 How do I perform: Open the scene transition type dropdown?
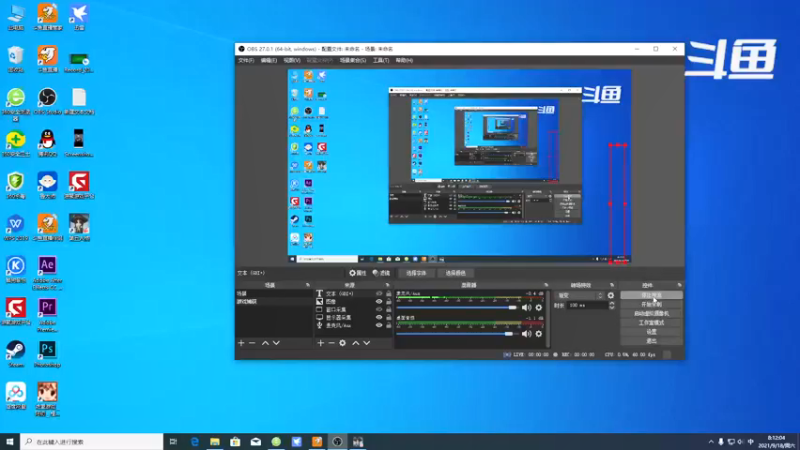[x=580, y=295]
